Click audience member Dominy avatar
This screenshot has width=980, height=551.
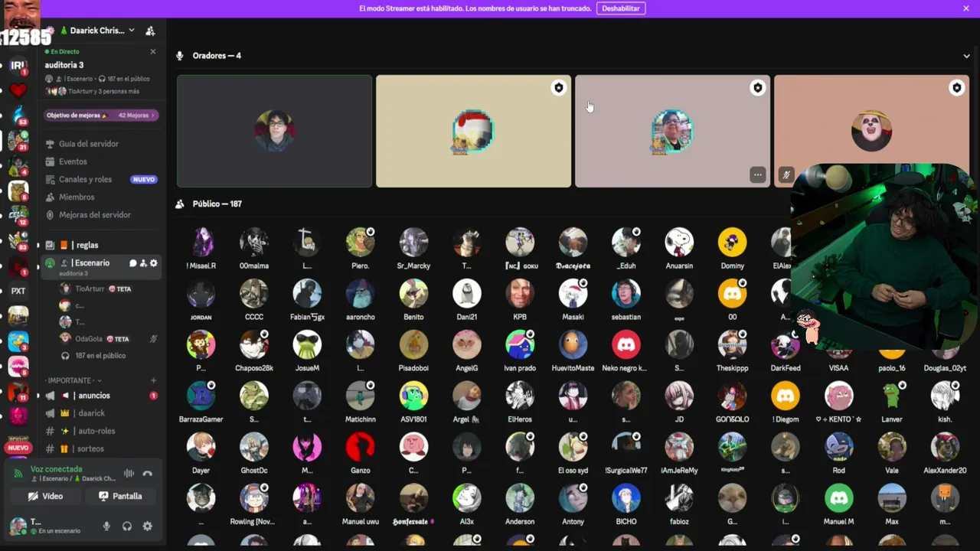[x=732, y=243]
